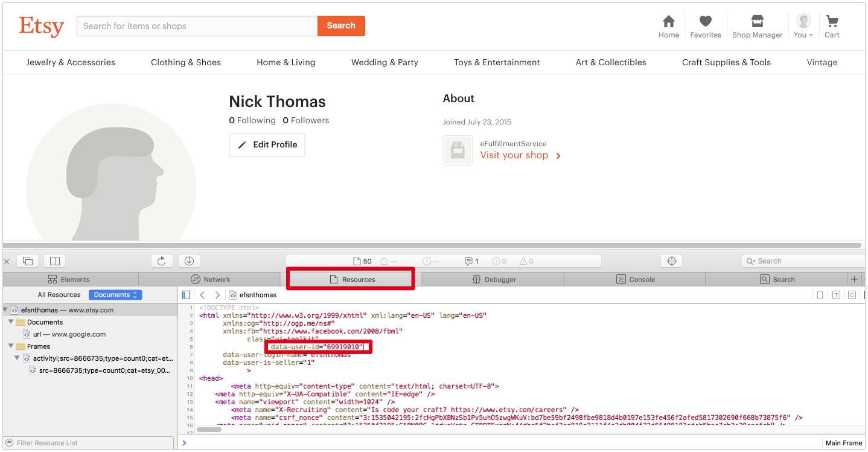Switch to the Resources tab
Viewport: 868px width, 452px height.
pos(352,279)
